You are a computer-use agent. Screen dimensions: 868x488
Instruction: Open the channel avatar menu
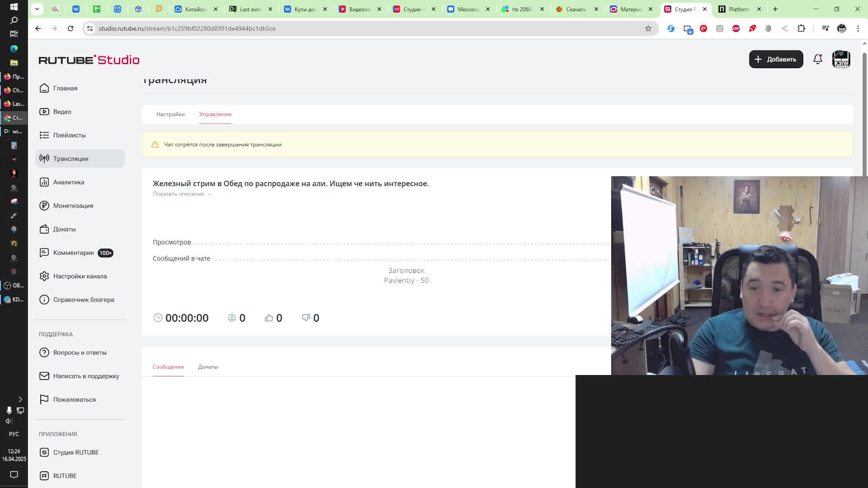pyautogui.click(x=841, y=59)
